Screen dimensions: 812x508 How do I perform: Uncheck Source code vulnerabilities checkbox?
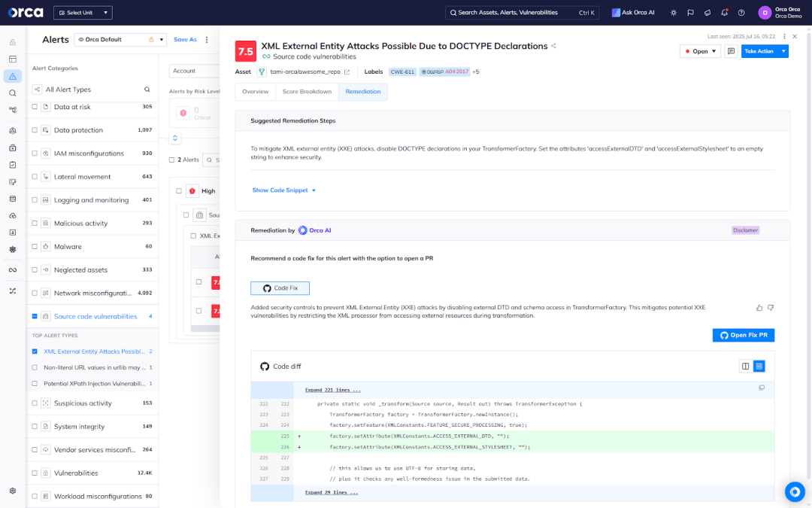coord(35,316)
